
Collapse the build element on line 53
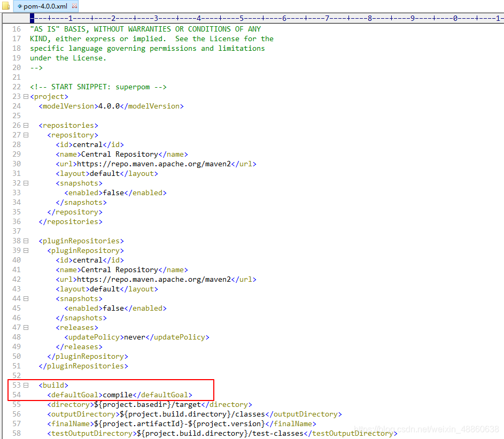click(x=26, y=386)
